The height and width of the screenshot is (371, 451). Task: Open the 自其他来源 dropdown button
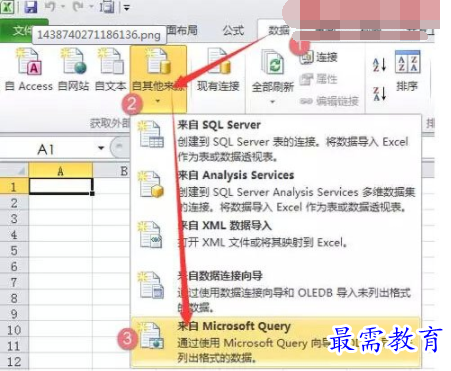click(x=158, y=79)
